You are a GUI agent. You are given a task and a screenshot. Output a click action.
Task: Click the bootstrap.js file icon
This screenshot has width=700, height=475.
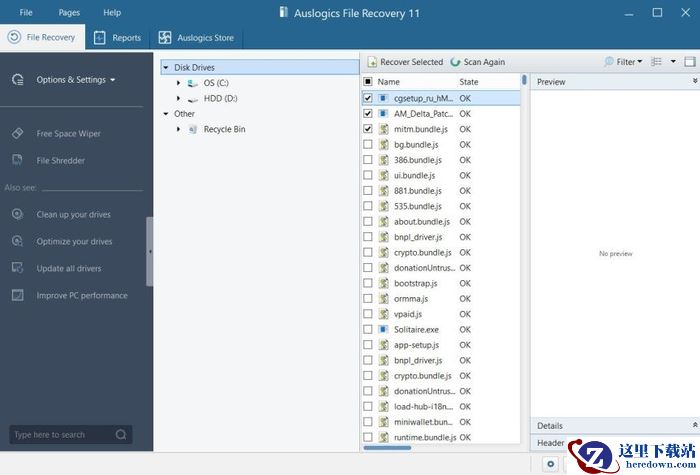[383, 283]
